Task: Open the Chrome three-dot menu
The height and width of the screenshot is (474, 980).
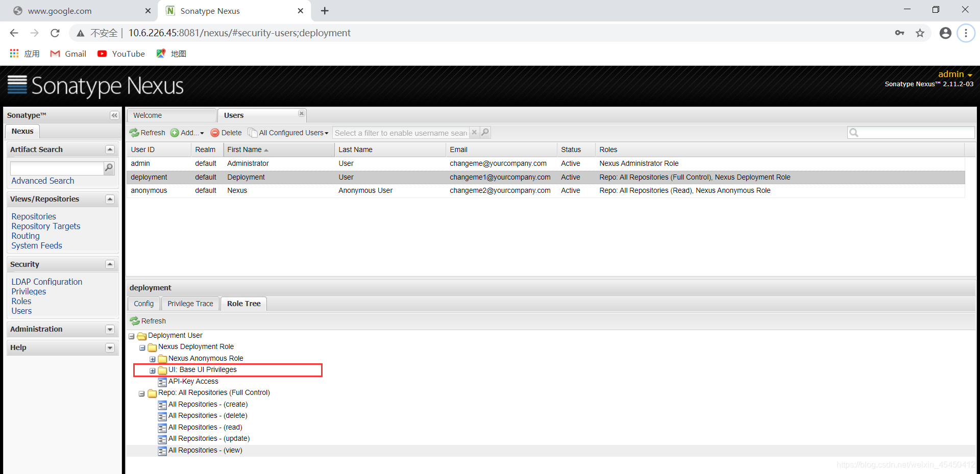Action: [965, 33]
